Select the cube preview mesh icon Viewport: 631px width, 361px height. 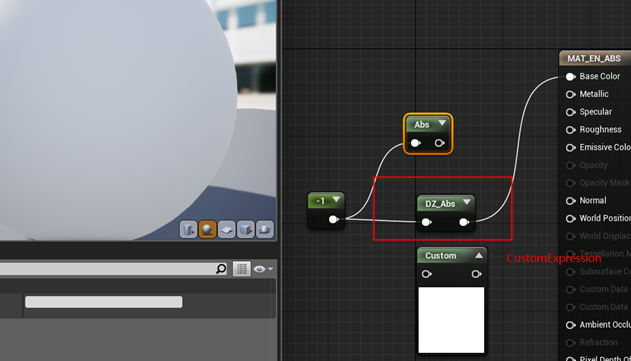(x=245, y=229)
